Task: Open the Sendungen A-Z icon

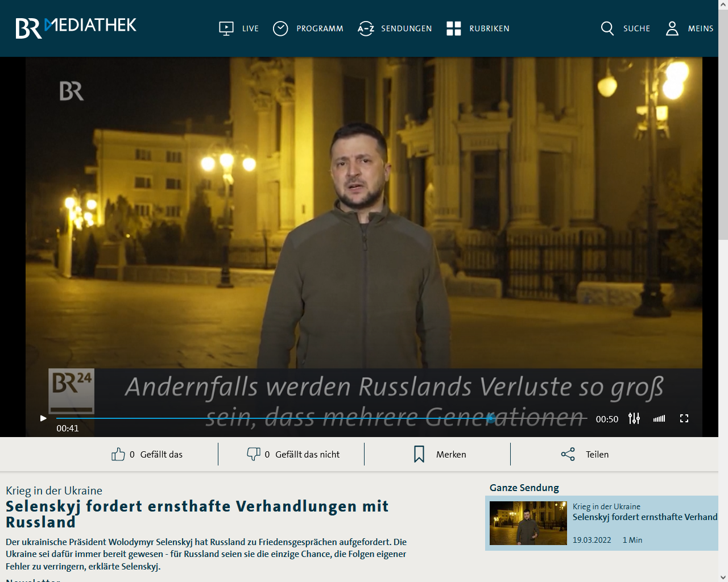Action: (366, 28)
